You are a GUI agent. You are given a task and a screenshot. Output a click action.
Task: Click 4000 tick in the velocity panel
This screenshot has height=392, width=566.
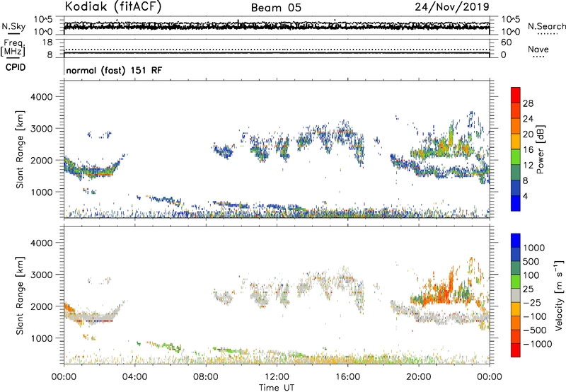click(41, 243)
